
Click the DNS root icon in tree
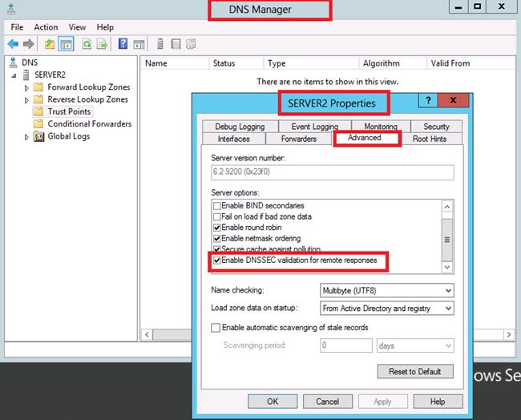click(14, 63)
